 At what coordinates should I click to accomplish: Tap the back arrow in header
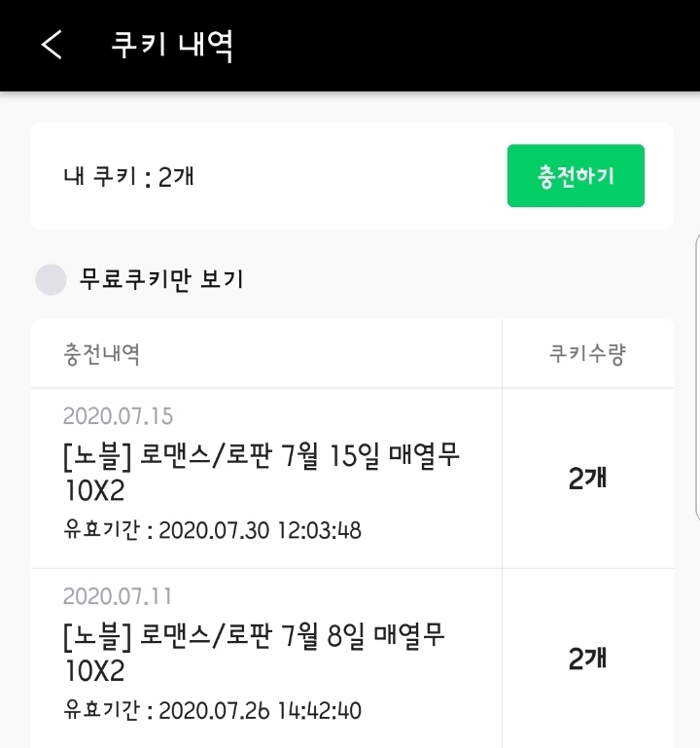(52, 45)
